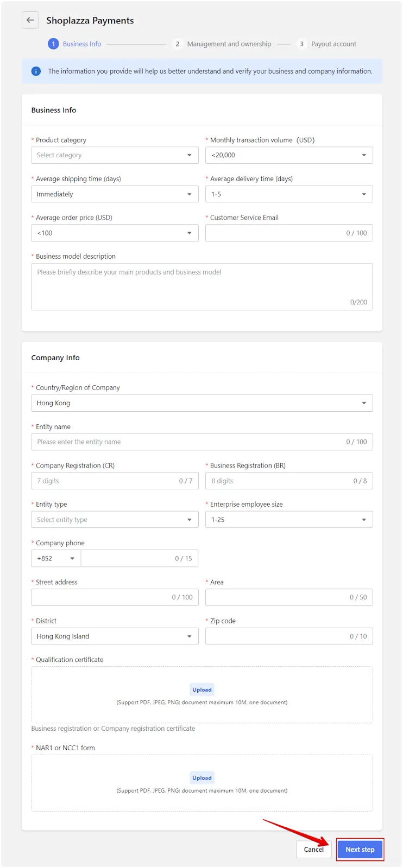Open Enterprise employee size dropdown
Screen dimensions: 403x868
click(x=289, y=520)
